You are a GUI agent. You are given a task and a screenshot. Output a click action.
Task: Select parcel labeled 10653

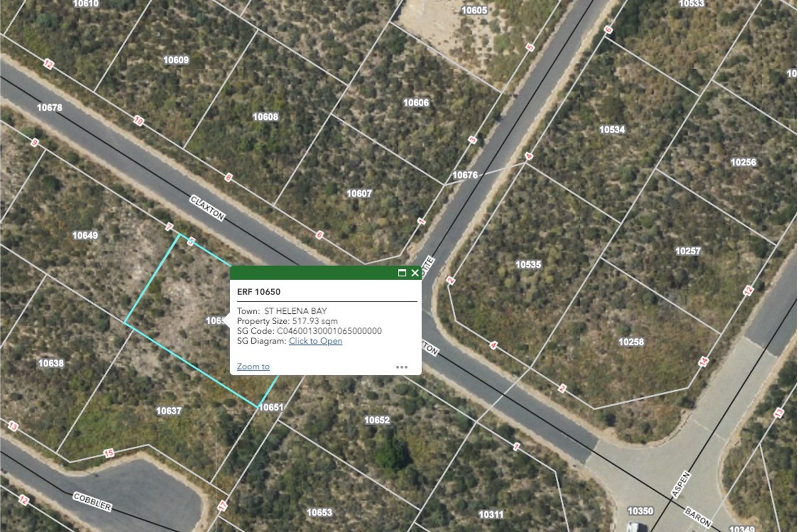320,512
